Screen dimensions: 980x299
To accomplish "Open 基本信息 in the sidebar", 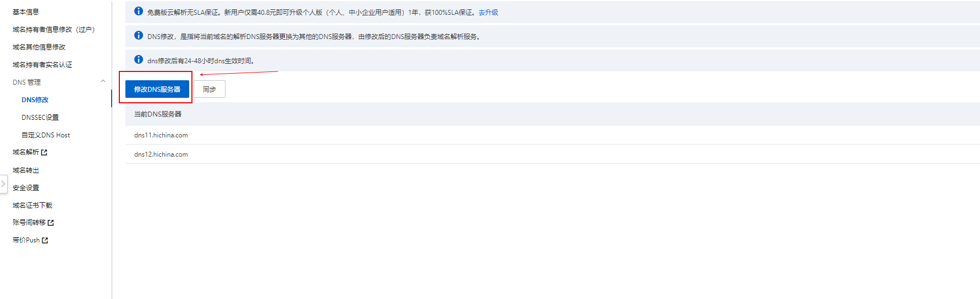I will pyautogui.click(x=26, y=12).
